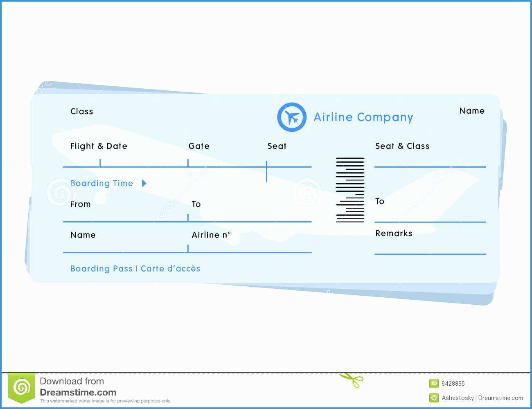Toggle the Boarding Time arrow indicator
This screenshot has height=409, width=532.
coord(144,183)
